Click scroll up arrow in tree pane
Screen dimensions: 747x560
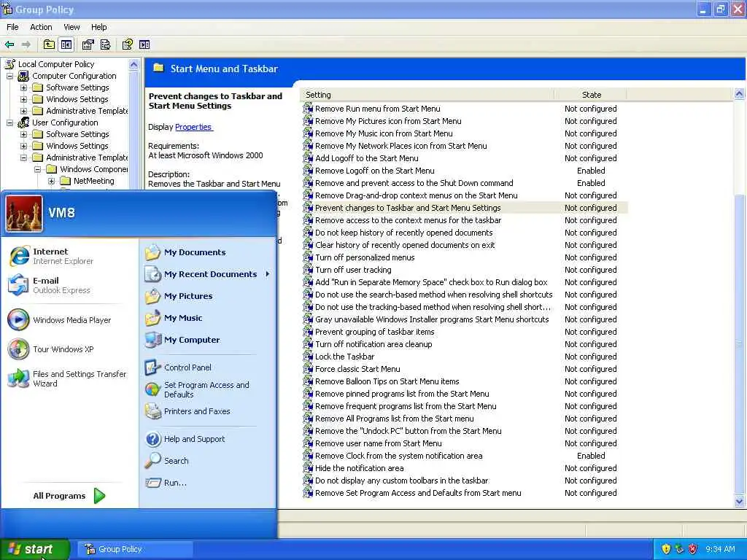click(134, 64)
